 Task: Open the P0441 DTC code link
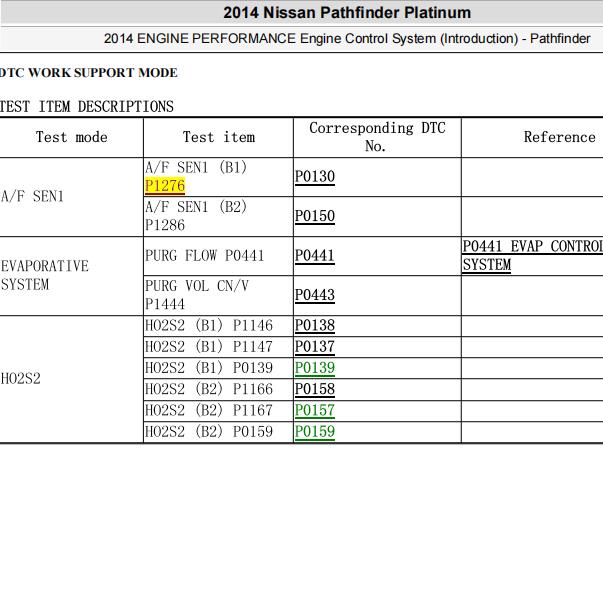[315, 256]
